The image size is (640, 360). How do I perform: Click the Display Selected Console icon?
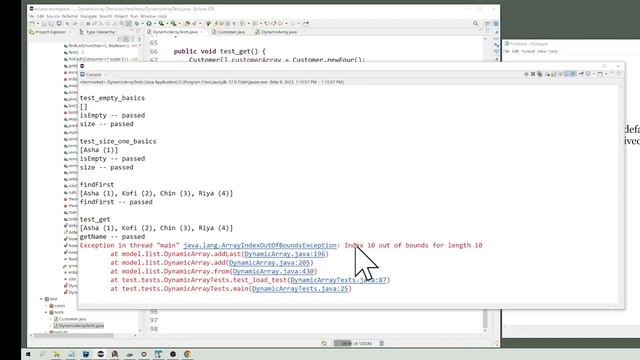coord(588,74)
